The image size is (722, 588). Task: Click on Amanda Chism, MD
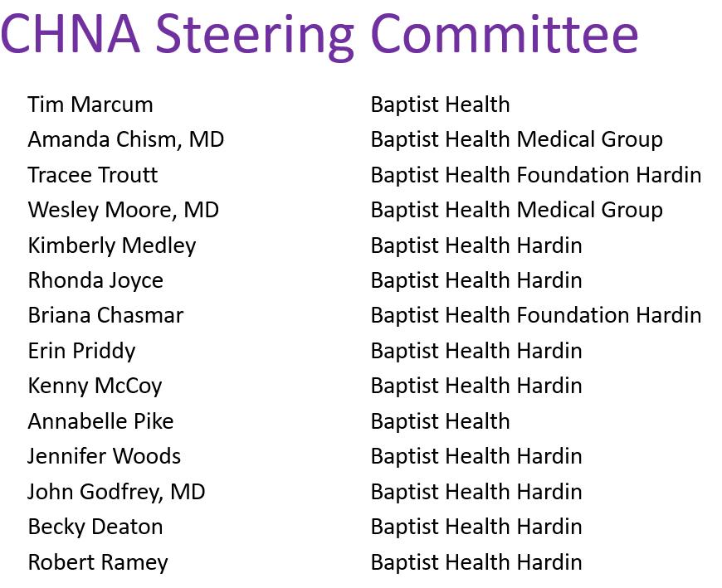[x=126, y=139]
